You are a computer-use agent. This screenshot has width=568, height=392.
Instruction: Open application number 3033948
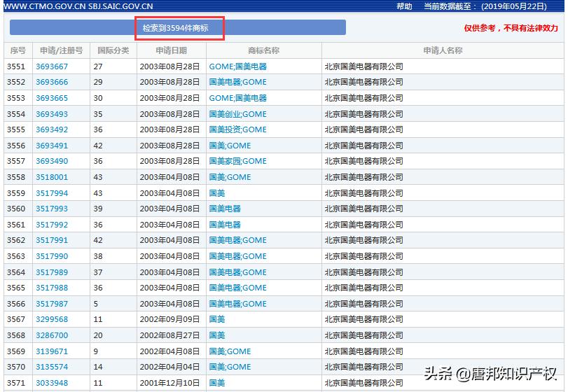52,383
